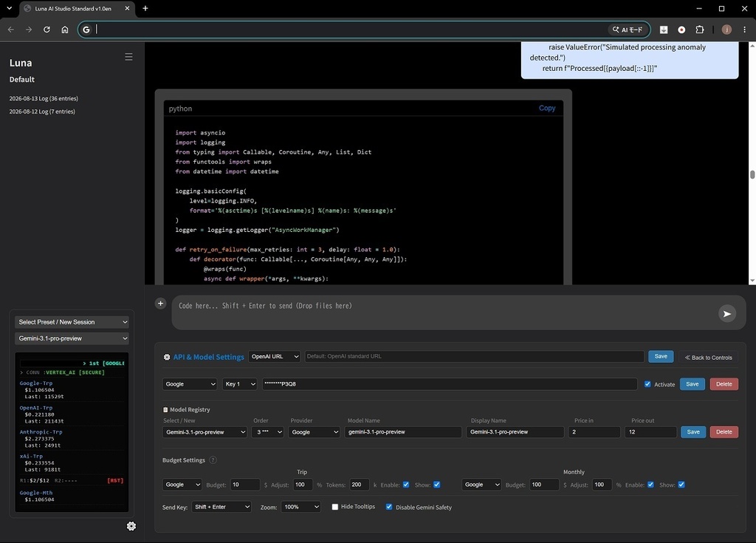Open the Monthly budget Google provider dropdown
The height and width of the screenshot is (543, 756).
point(481,485)
